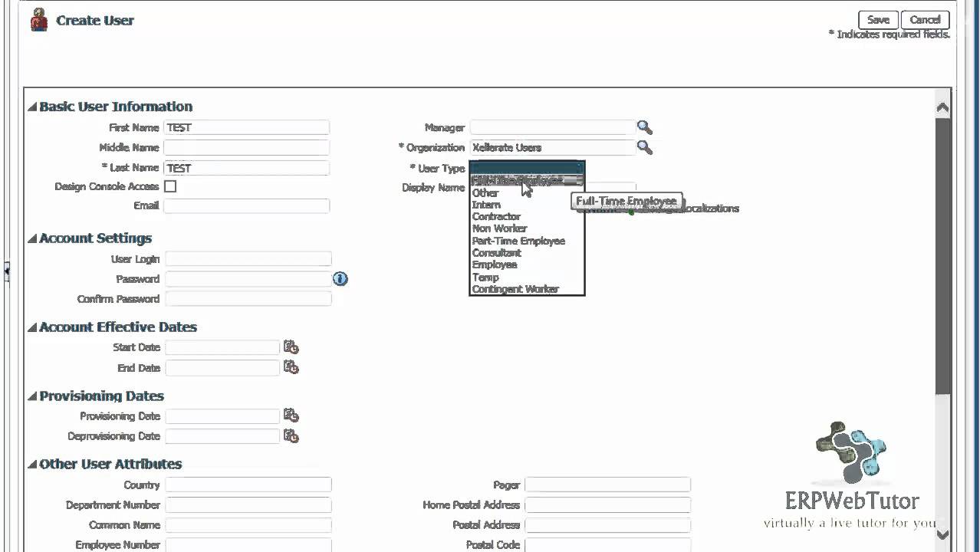Open the Manager lookup search icon

coord(644,127)
